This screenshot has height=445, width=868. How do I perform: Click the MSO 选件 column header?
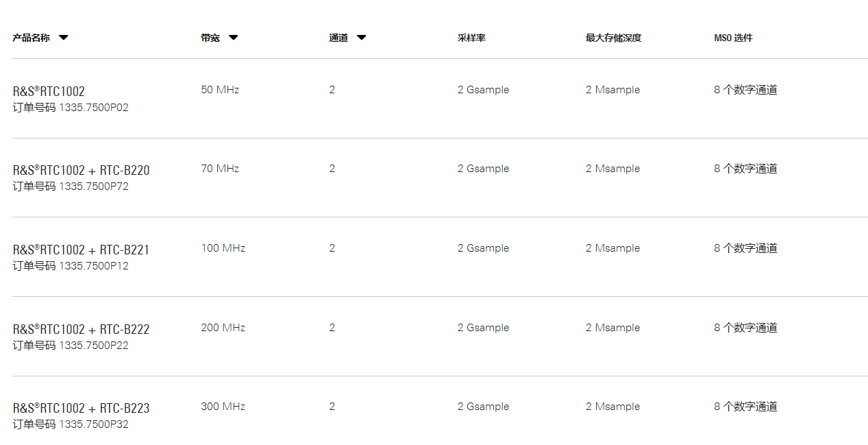click(x=733, y=38)
